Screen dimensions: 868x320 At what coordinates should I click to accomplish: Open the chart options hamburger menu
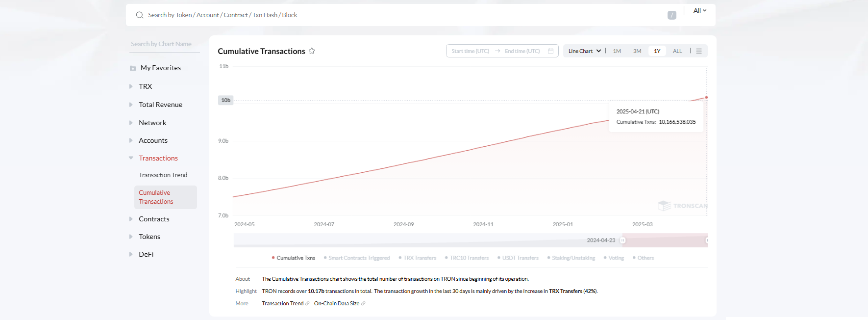tap(699, 51)
